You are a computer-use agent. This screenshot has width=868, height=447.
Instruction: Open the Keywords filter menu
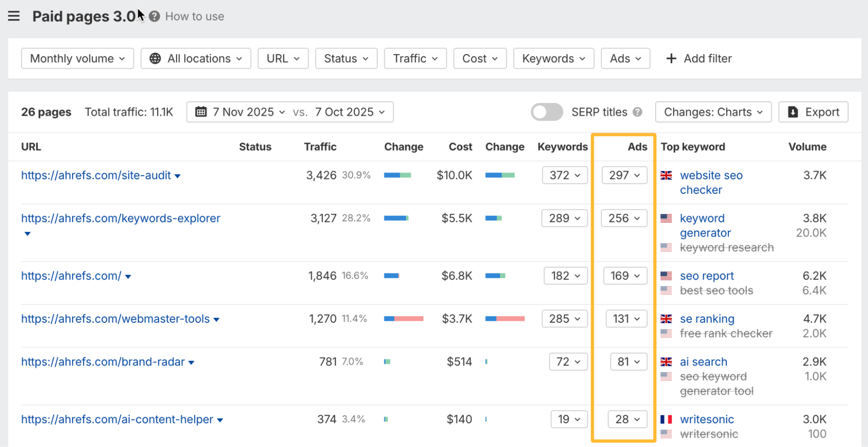(x=553, y=59)
